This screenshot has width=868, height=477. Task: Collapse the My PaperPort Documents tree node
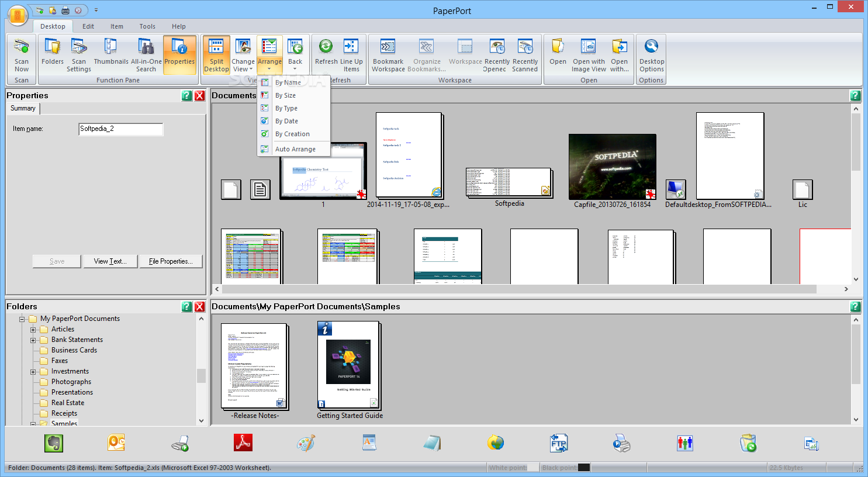click(x=22, y=319)
